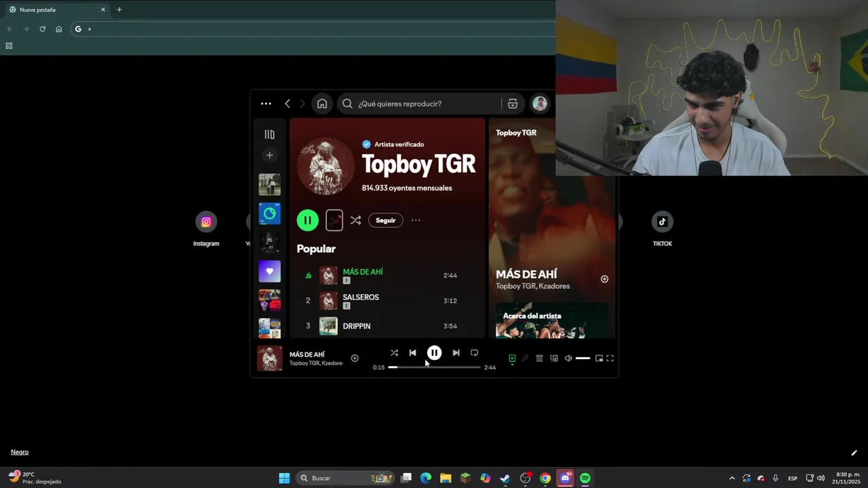Open more options for Topboy TGR artist
Image resolution: width=868 pixels, height=488 pixels.
[416, 220]
